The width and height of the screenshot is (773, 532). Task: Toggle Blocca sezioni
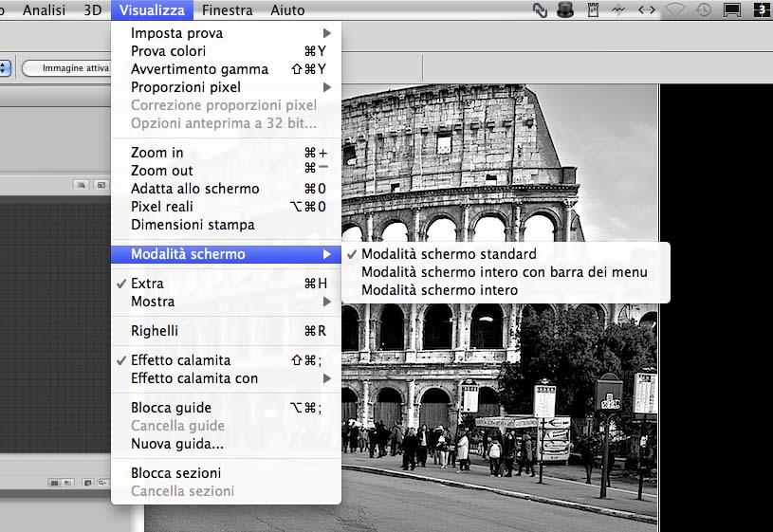point(227,473)
